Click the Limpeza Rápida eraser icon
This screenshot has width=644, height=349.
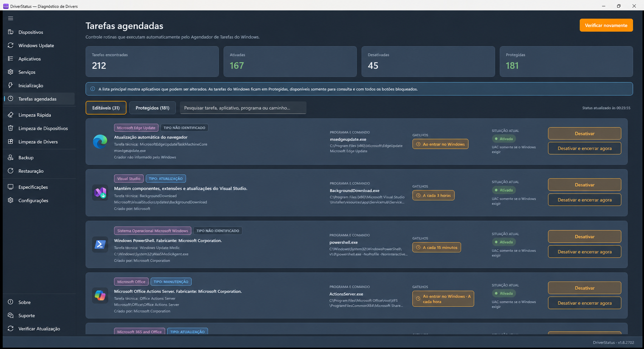[11, 115]
